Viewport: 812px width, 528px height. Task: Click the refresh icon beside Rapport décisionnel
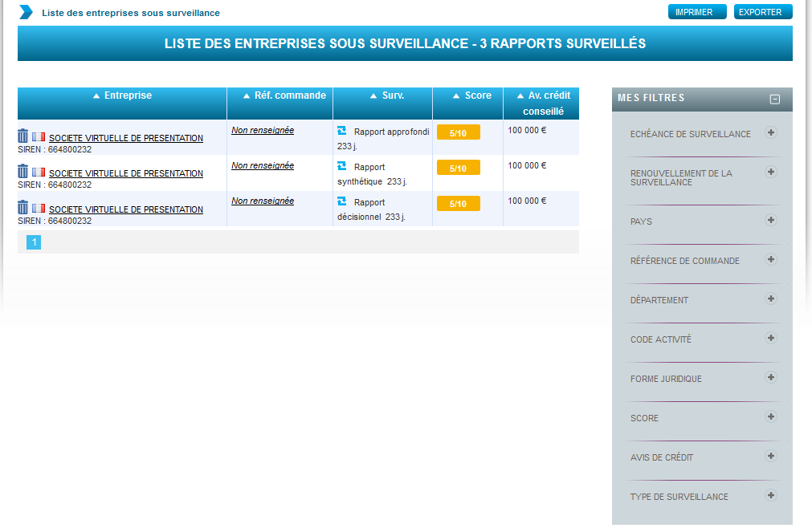(342, 202)
